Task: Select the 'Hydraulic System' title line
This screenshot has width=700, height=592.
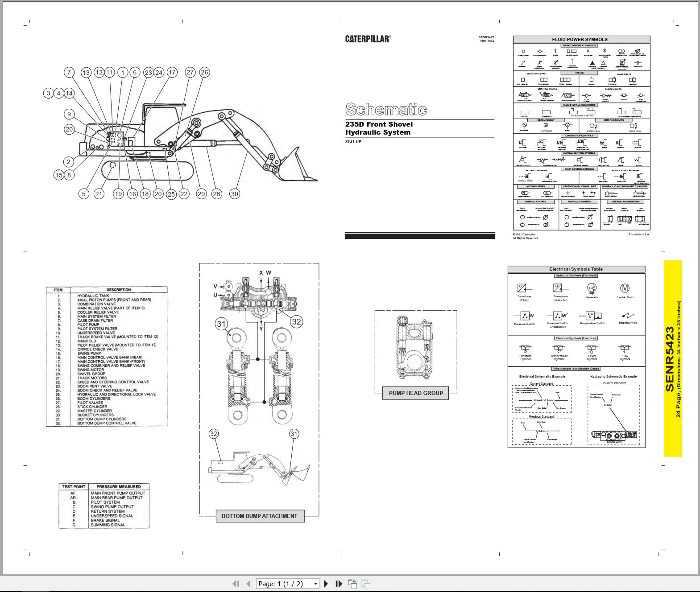Action: tap(377, 132)
